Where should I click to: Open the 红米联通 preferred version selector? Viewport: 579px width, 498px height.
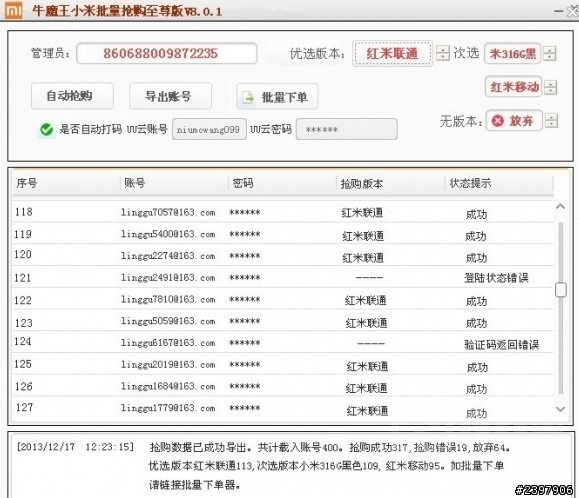point(393,54)
